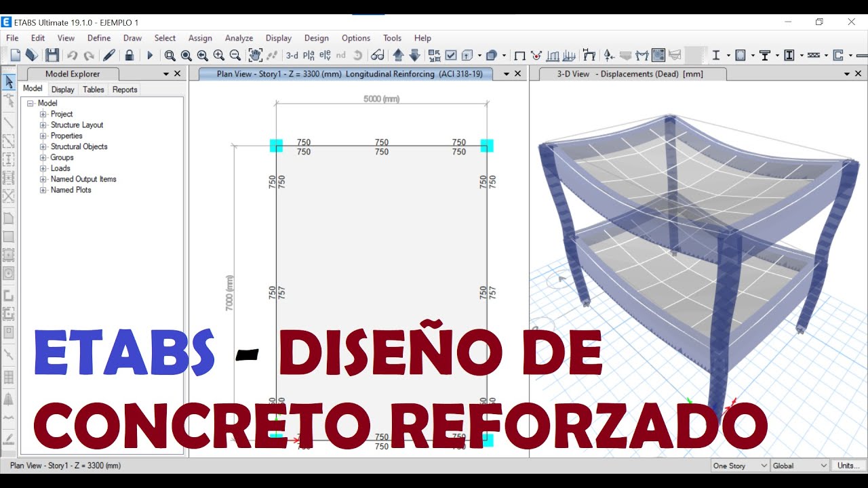The height and width of the screenshot is (488, 868).
Task: Open the Tools menu
Action: 392,38
